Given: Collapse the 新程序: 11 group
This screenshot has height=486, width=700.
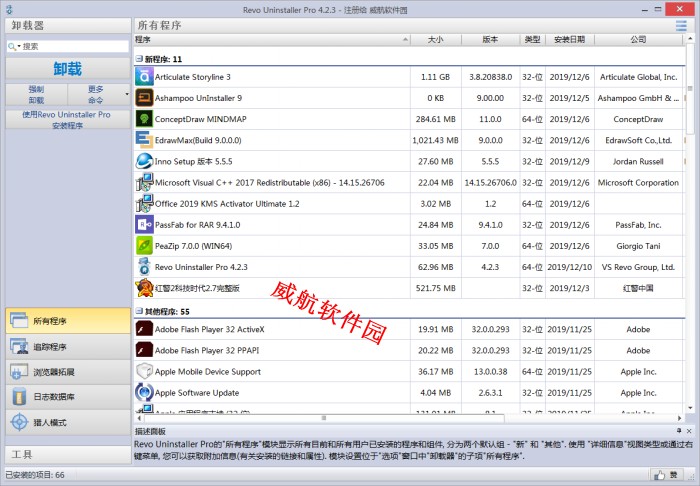Looking at the screenshot, I should (139, 59).
